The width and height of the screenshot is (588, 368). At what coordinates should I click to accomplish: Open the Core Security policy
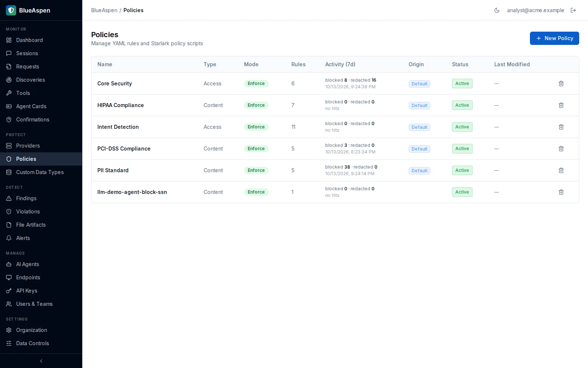pos(115,84)
